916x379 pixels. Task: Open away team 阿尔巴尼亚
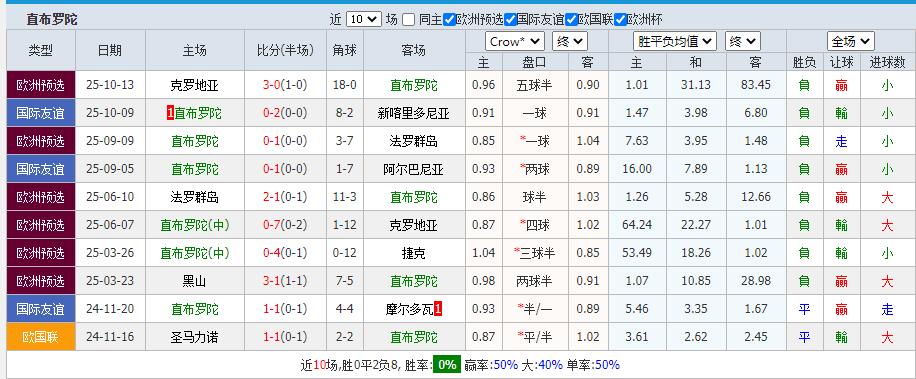pos(414,169)
